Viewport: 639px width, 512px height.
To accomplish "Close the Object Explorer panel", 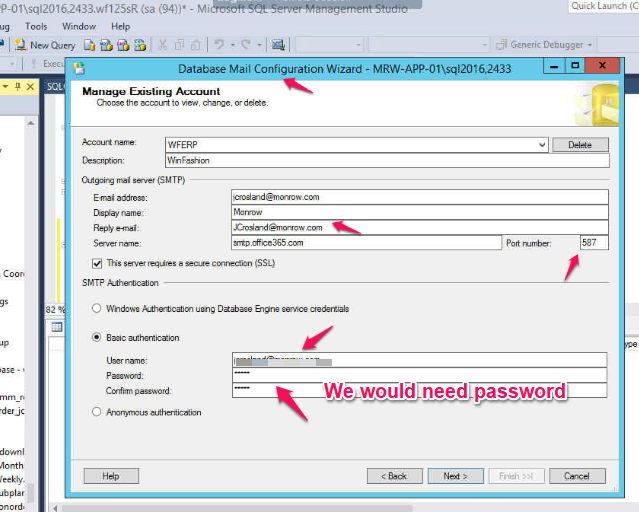I will pyautogui.click(x=30, y=86).
